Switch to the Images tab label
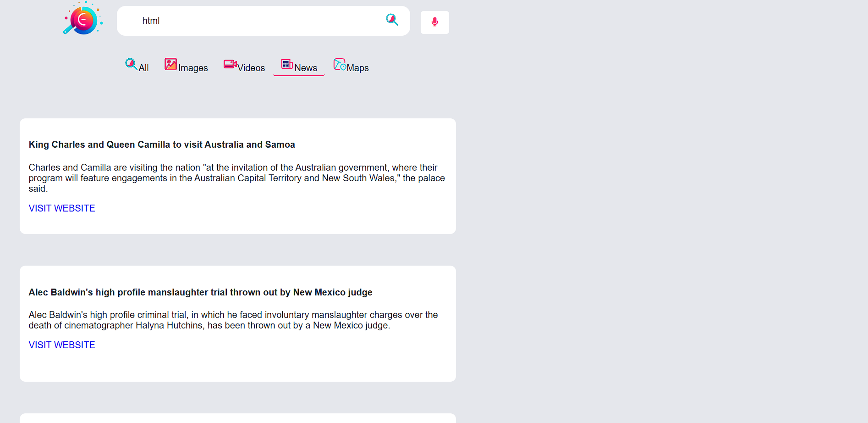Screen dimensions: 868x423 193,68
